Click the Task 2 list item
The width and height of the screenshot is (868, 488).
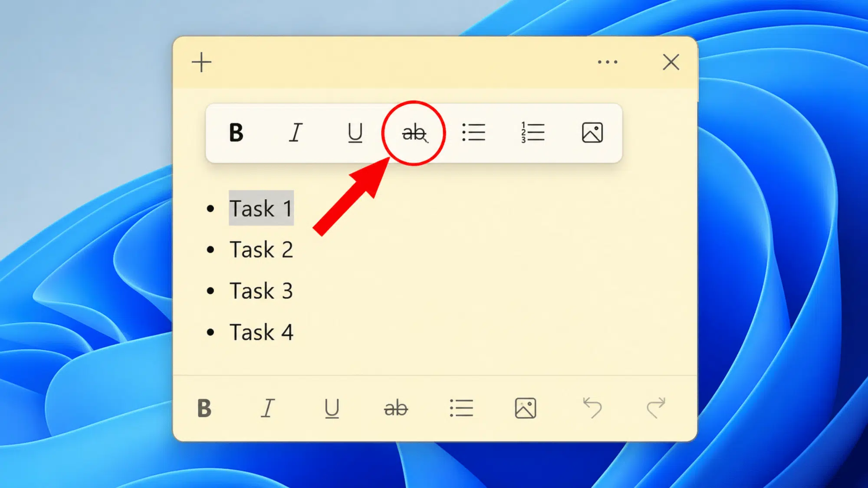(x=261, y=250)
